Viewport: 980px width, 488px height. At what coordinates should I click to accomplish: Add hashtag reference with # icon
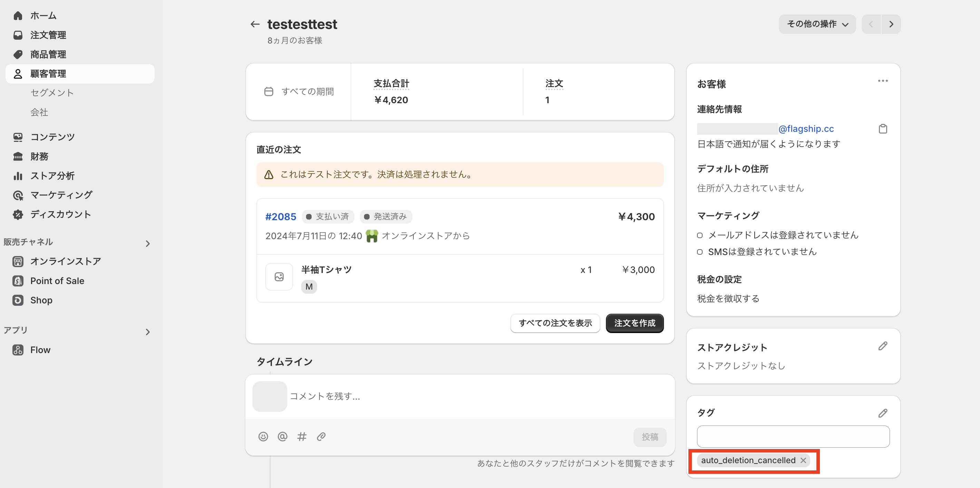(302, 437)
